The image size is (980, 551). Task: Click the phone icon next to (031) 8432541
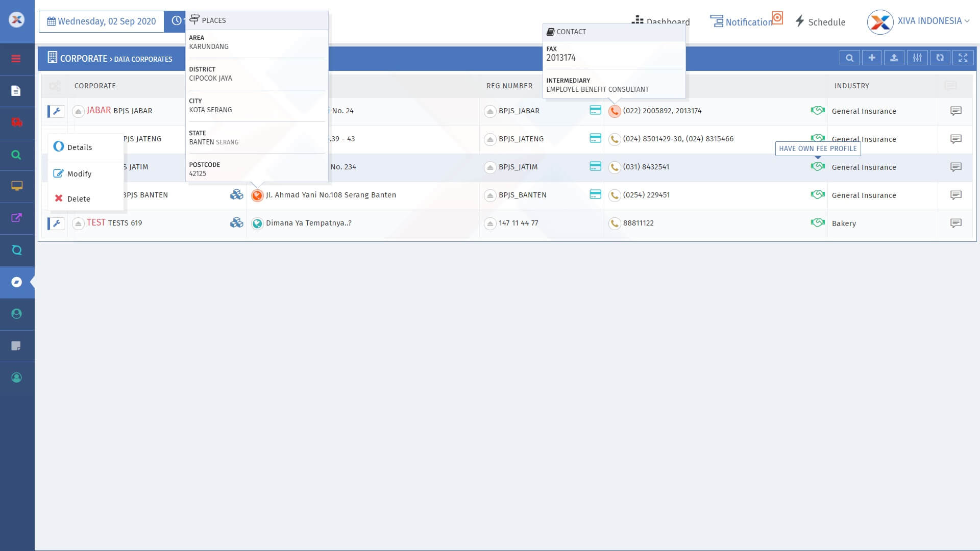615,167
